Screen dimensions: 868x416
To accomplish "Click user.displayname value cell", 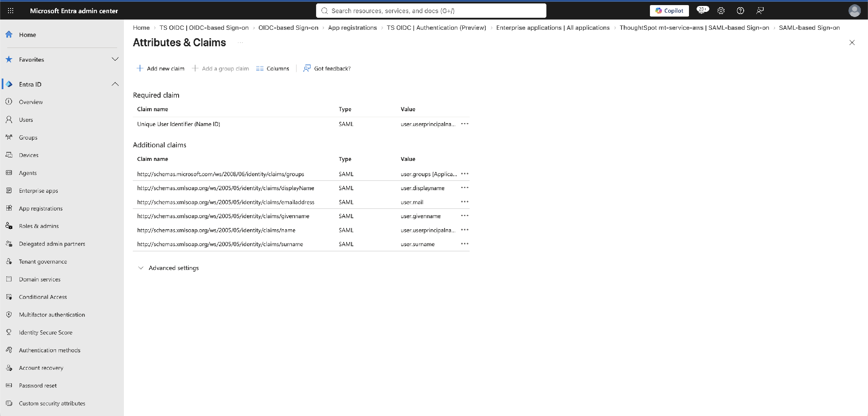I will (x=423, y=188).
